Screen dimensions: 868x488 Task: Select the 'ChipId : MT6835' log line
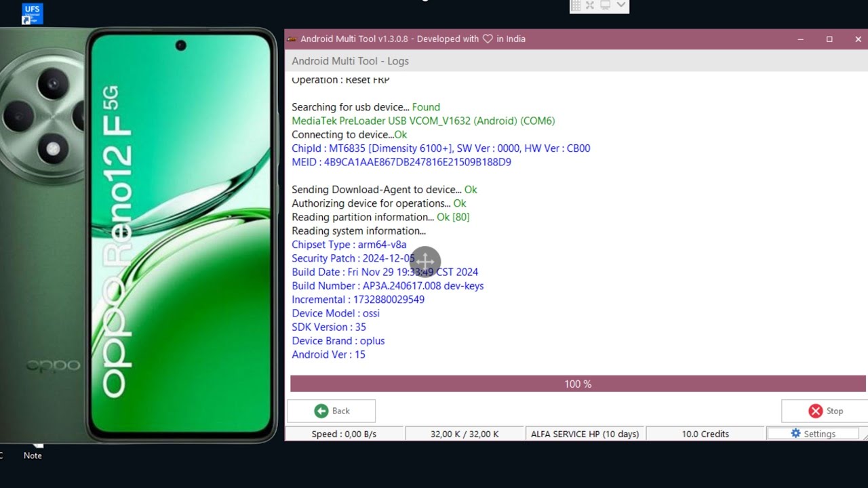(441, 148)
